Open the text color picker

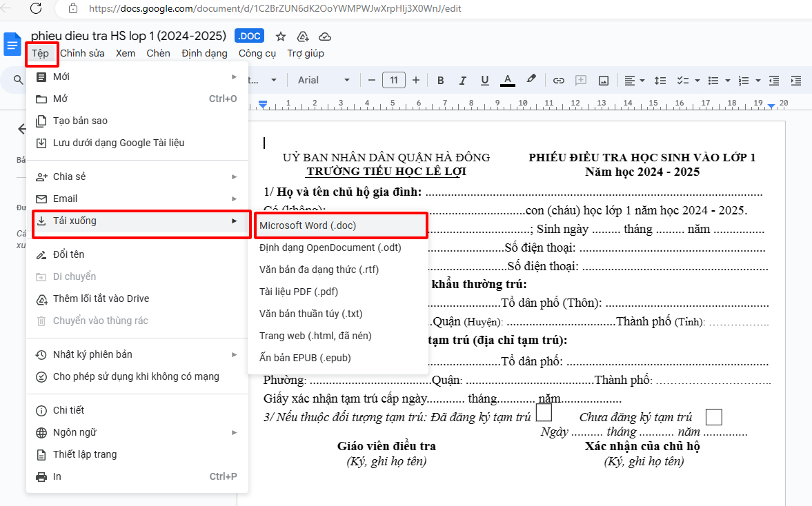point(508,80)
